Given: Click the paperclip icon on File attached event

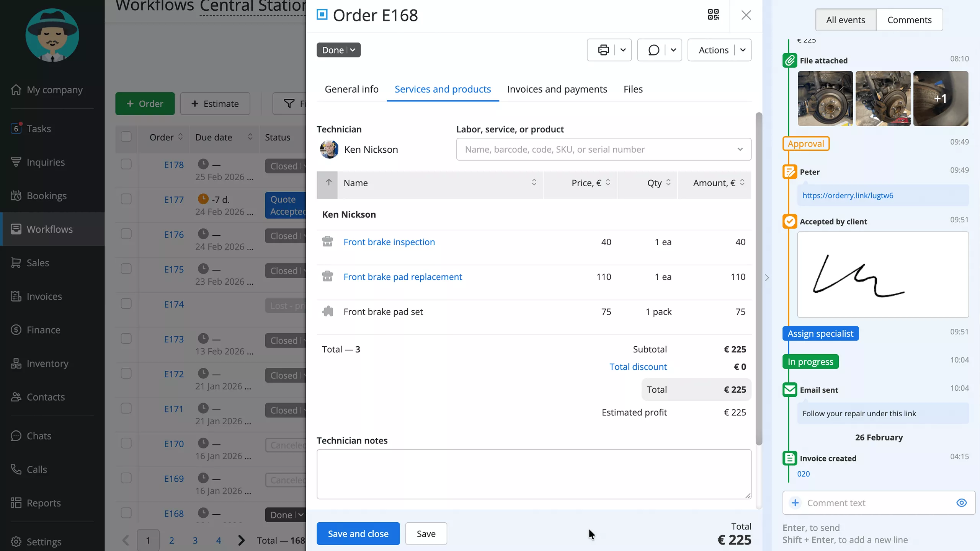Looking at the screenshot, I should (789, 60).
